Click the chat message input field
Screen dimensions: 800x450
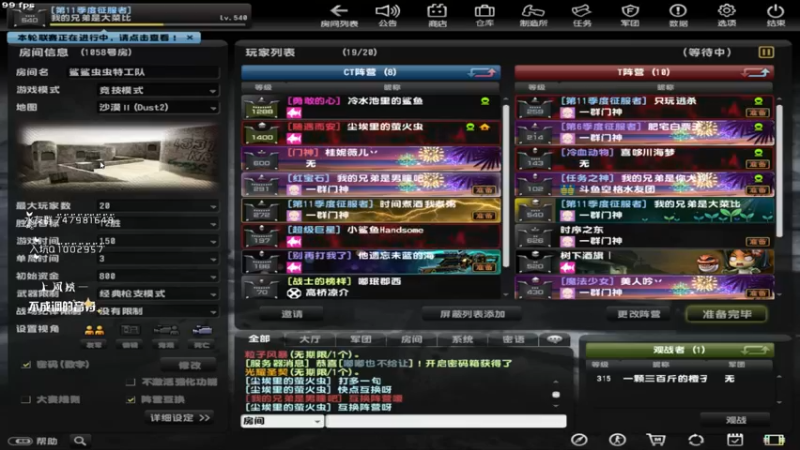(x=446, y=421)
